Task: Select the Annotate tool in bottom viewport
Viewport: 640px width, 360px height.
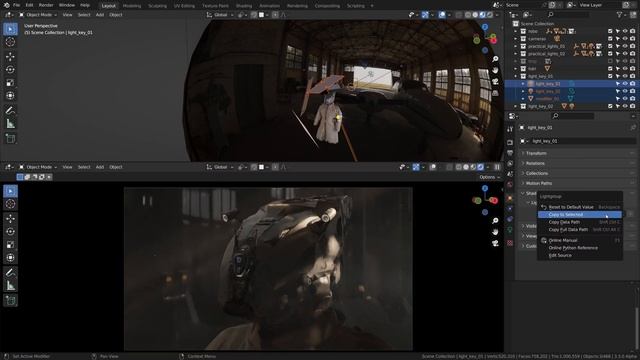Action: coord(10,272)
